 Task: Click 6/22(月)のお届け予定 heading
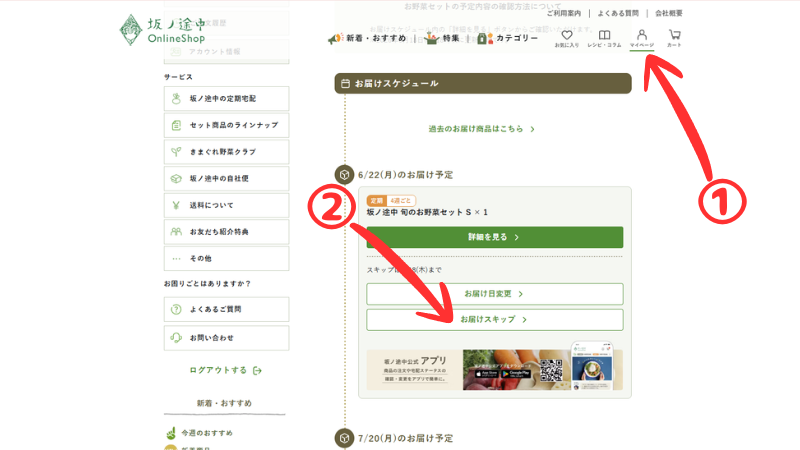pyautogui.click(x=406, y=175)
